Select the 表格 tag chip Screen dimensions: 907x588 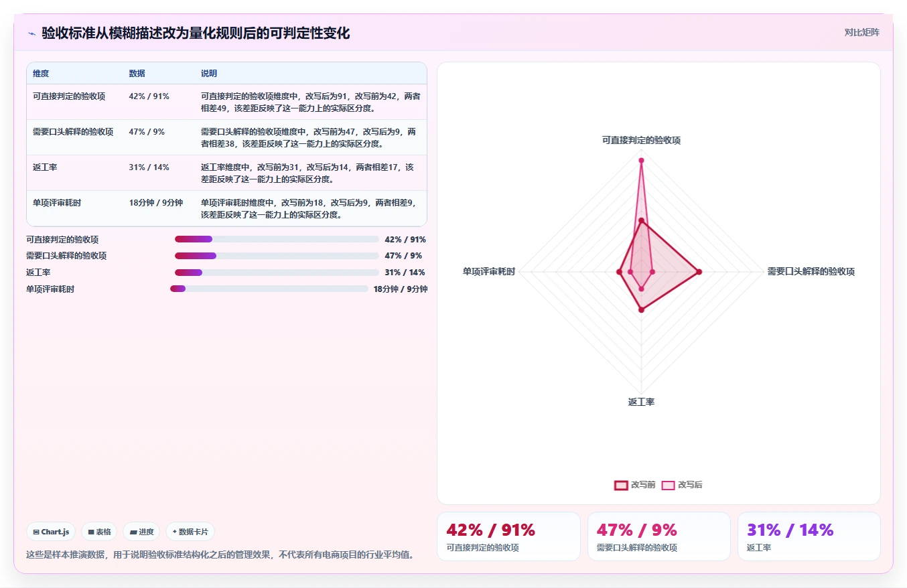99,532
